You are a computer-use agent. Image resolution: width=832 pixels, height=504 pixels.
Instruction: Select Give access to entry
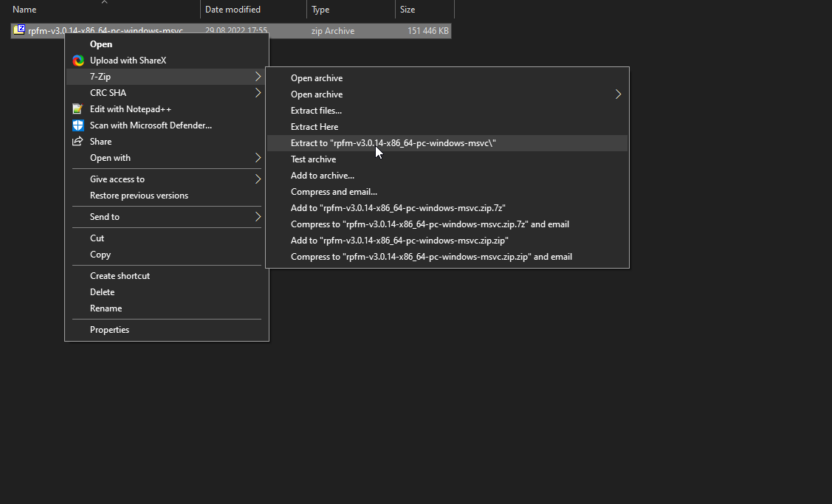167,179
